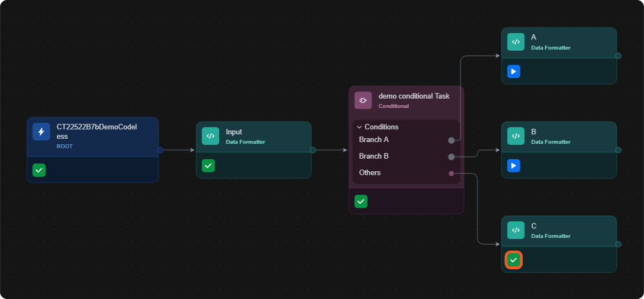Click the Conditions header label
The height and width of the screenshot is (299, 644).
382,127
